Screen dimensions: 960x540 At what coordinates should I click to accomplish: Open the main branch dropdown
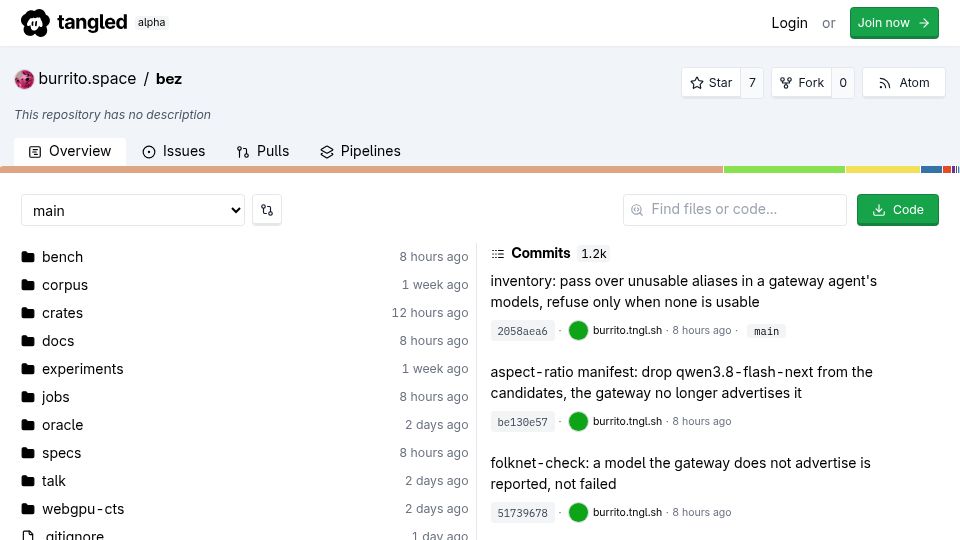133,210
